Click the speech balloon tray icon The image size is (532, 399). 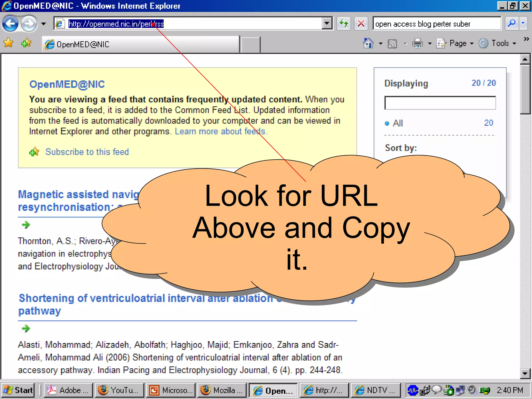(436, 390)
